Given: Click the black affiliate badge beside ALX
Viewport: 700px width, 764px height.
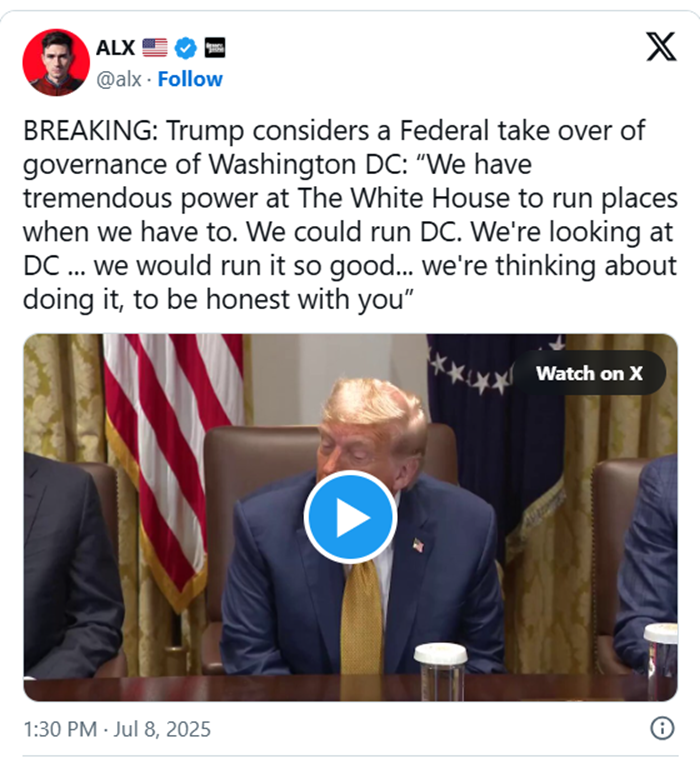Looking at the screenshot, I should (214, 48).
